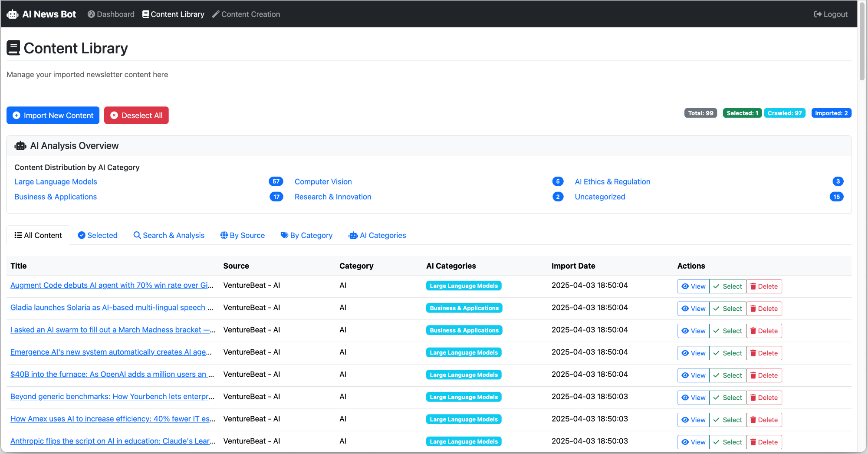Click the Imported: 2 blue badge

click(831, 113)
